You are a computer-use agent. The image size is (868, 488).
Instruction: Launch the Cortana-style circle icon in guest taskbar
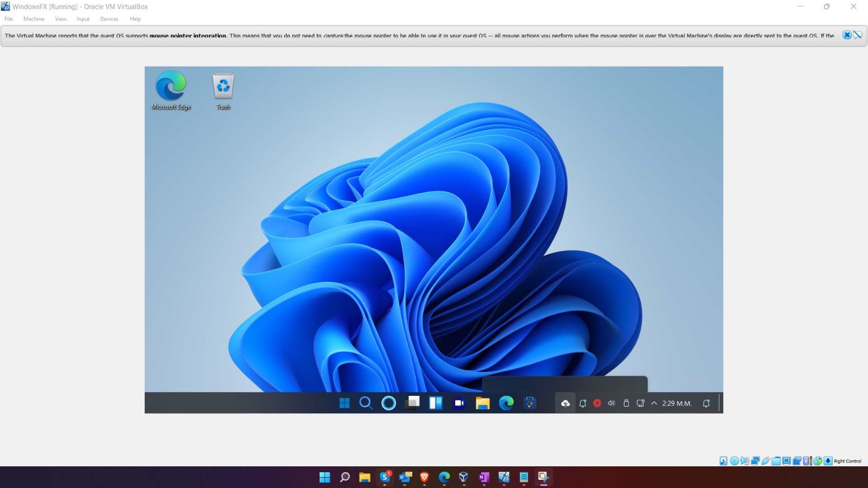[x=388, y=403]
